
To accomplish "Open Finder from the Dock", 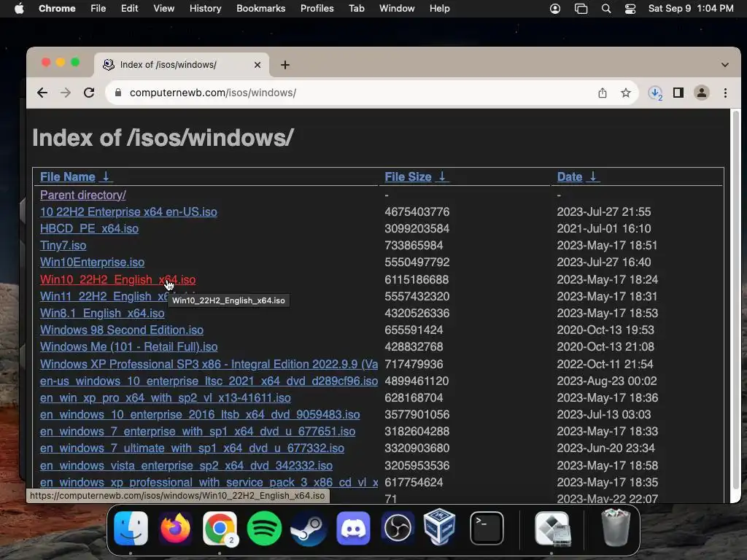I will pyautogui.click(x=131, y=528).
